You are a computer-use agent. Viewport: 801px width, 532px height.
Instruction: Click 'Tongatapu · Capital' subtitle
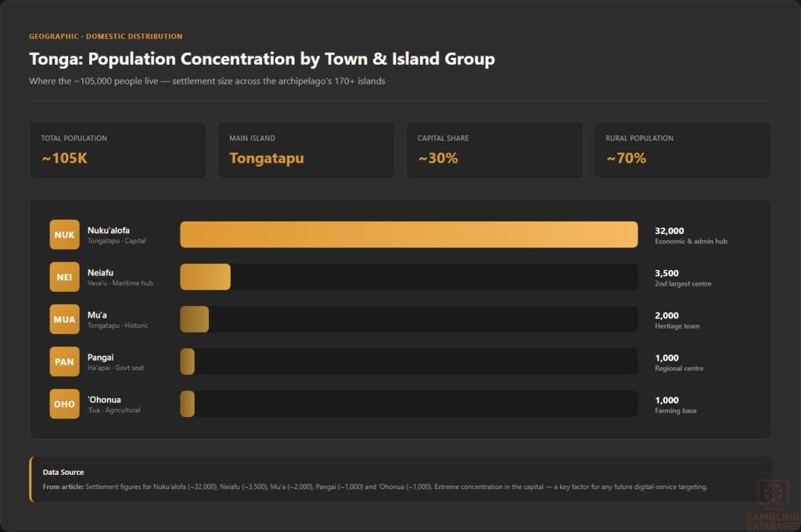[117, 241]
